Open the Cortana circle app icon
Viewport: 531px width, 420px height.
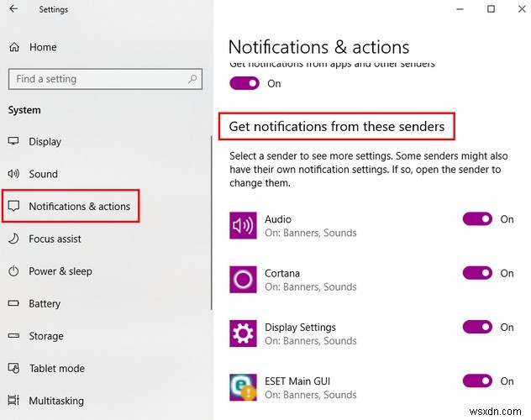click(243, 280)
